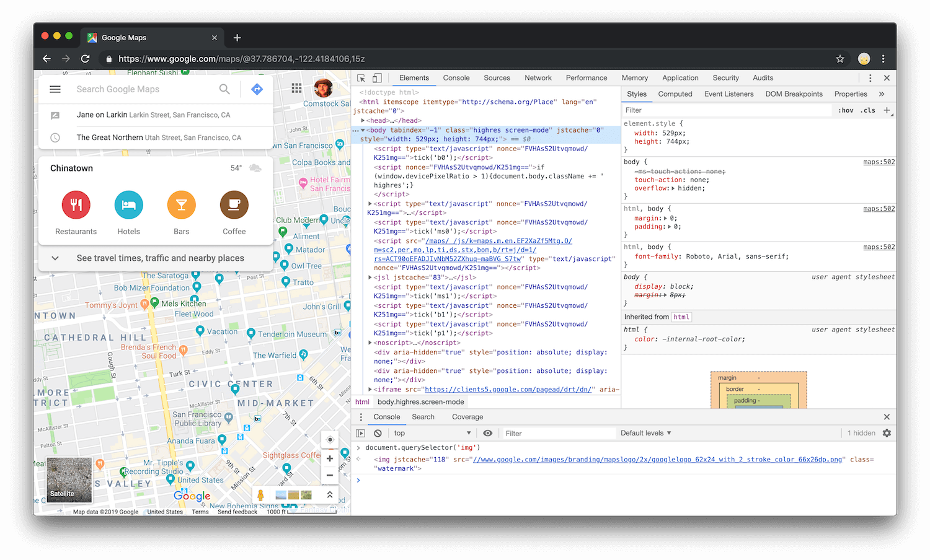Switch to the Network tab in DevTools
This screenshot has width=930, height=560.
[537, 77]
